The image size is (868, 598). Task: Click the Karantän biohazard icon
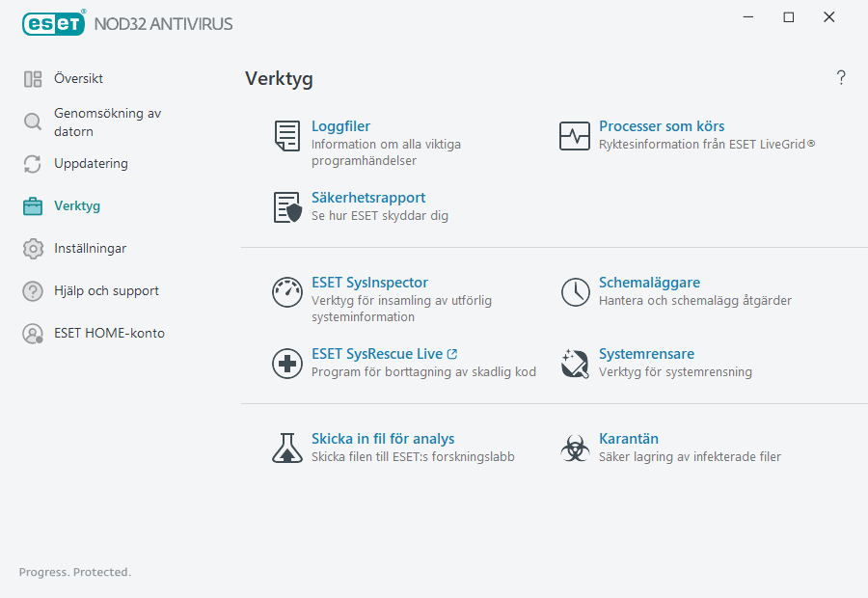575,448
